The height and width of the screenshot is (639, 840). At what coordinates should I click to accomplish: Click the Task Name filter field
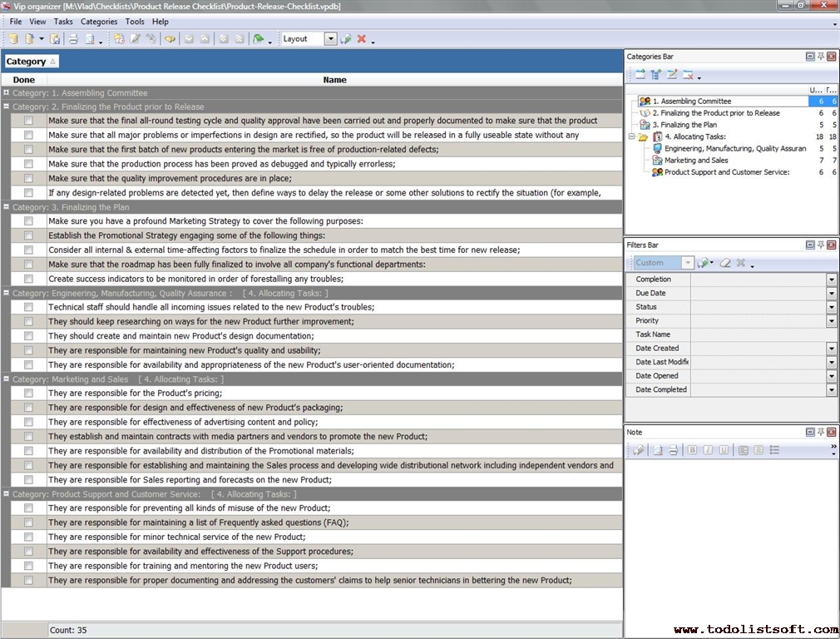761,334
